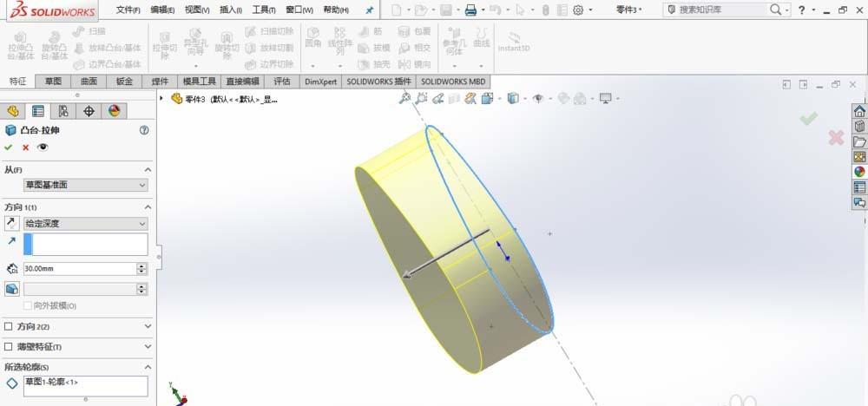Open View Orientation cube icon

[x=487, y=98]
